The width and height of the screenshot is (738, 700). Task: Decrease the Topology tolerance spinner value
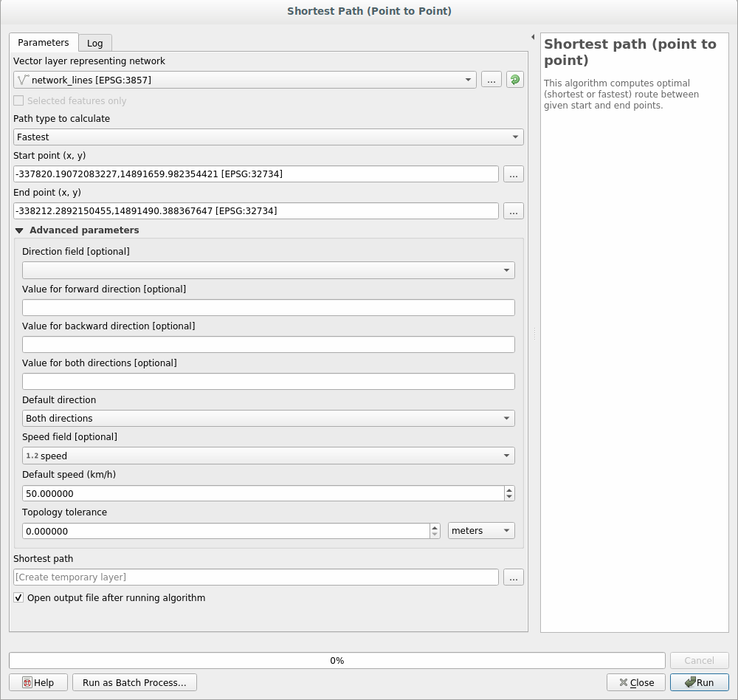point(434,535)
